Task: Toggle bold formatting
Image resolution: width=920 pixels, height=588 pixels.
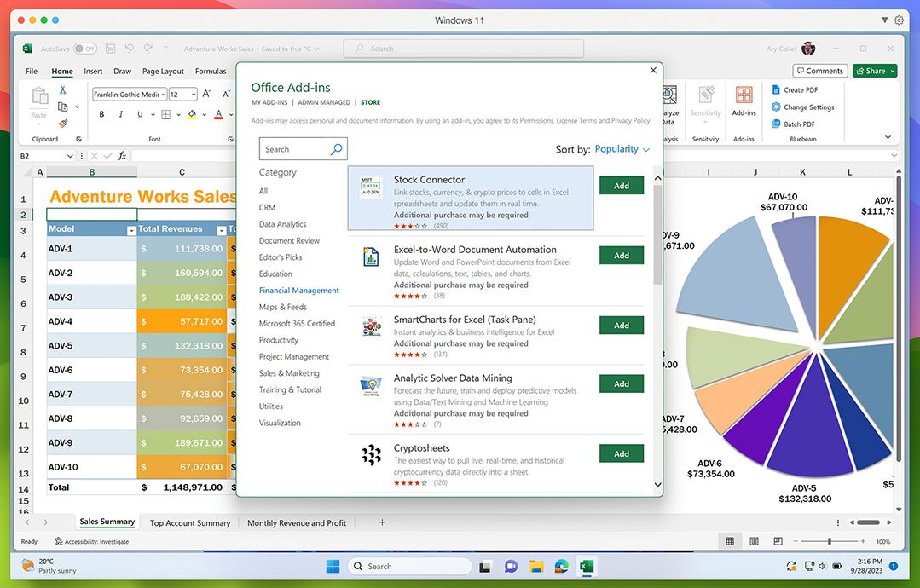Action: pos(101,114)
